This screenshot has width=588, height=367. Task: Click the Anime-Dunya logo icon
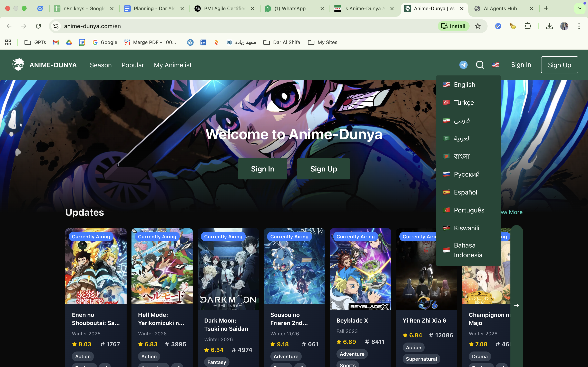point(18,65)
